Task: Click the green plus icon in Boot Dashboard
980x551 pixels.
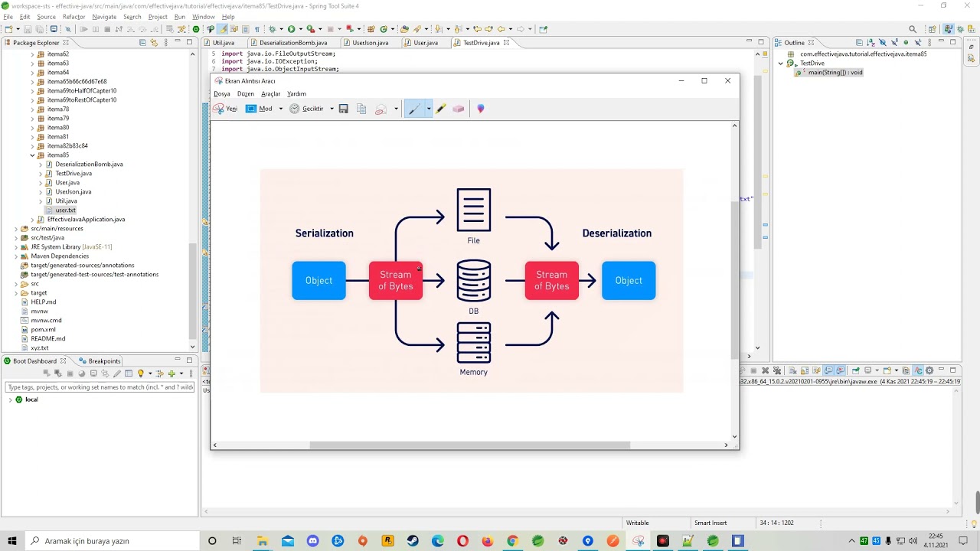Action: pos(171,373)
